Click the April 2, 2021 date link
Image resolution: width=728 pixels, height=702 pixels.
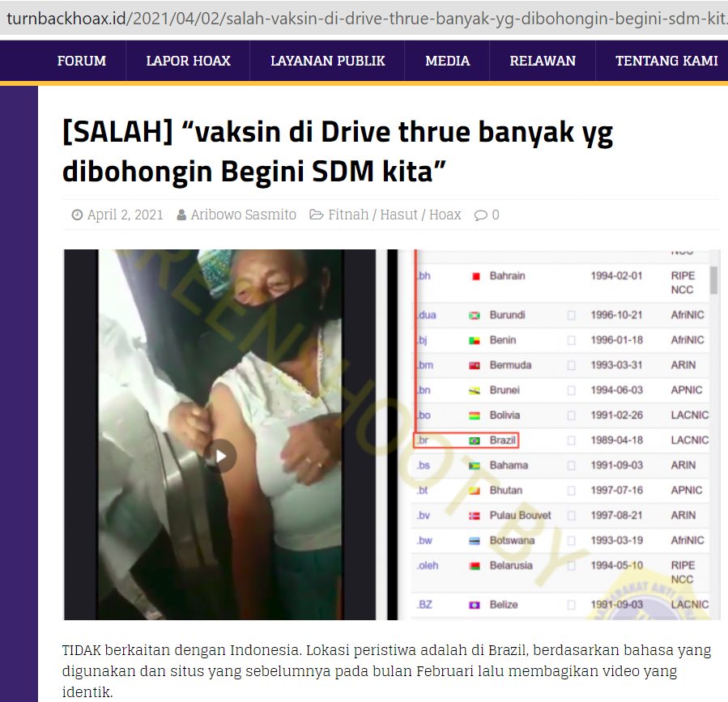[126, 215]
